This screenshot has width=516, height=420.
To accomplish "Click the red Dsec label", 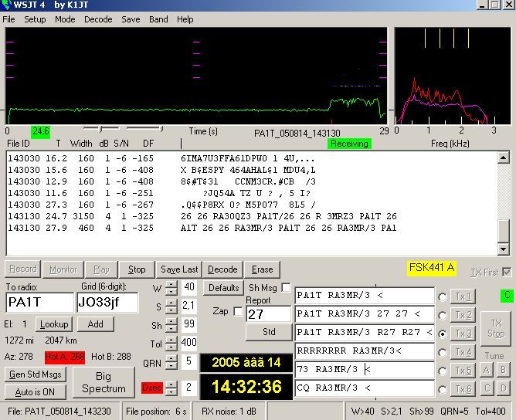I will point(151,388).
